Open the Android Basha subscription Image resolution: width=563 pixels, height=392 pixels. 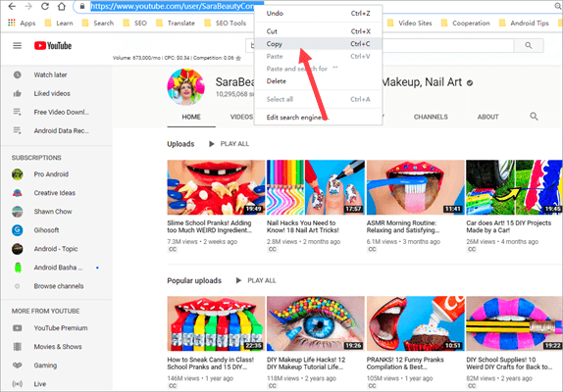tap(58, 268)
